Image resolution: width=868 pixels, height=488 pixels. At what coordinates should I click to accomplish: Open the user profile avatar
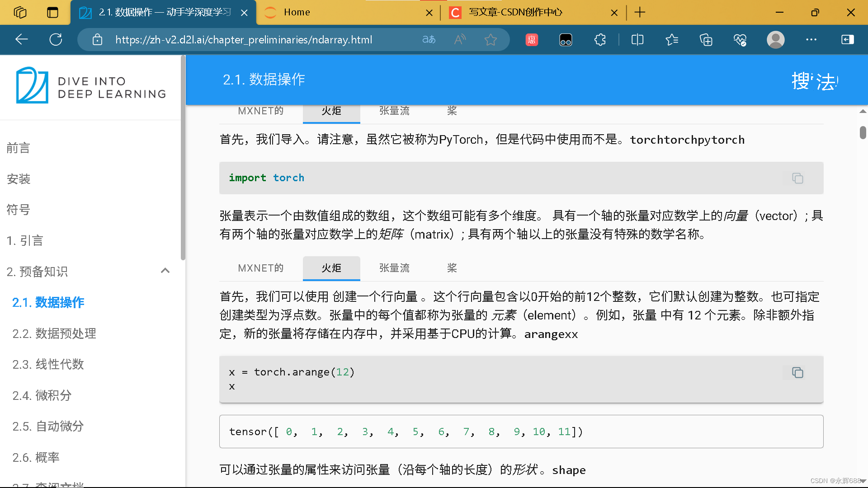tap(775, 40)
